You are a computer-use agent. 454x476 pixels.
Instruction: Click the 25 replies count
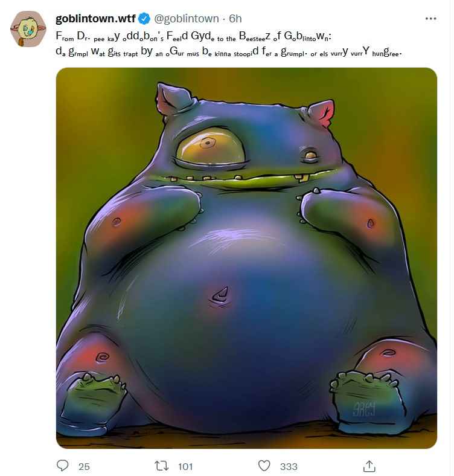(84, 466)
